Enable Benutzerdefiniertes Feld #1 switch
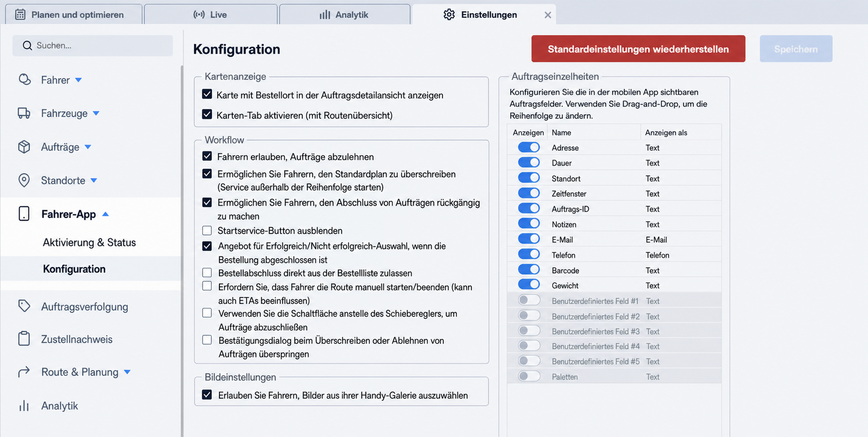Viewport: 868px width, 437px height. click(x=529, y=300)
